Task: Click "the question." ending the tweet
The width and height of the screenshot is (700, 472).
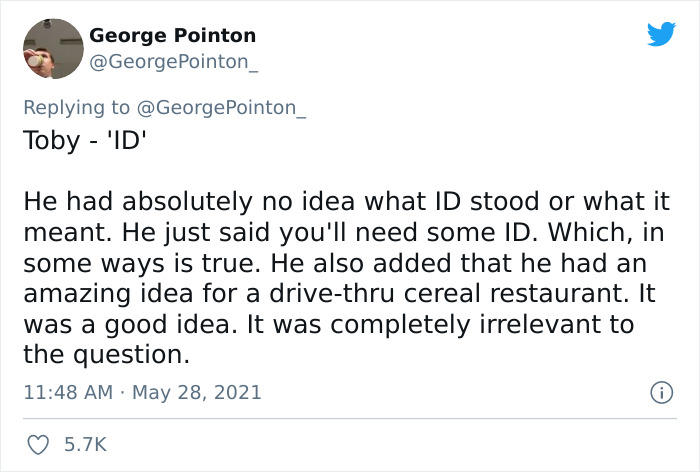Action: pos(106,354)
